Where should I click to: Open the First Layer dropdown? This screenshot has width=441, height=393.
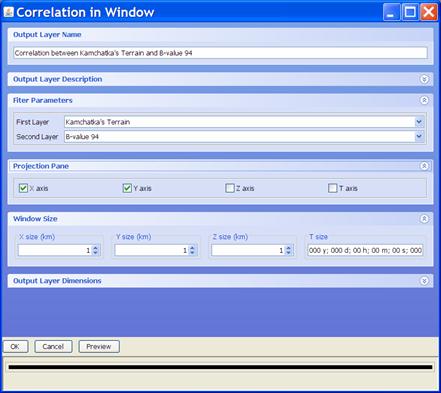coord(419,122)
